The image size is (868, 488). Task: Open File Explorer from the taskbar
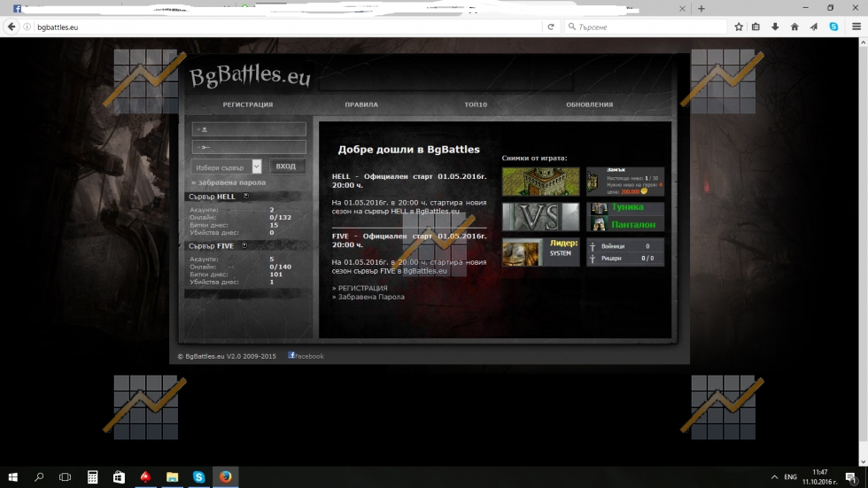(172, 477)
